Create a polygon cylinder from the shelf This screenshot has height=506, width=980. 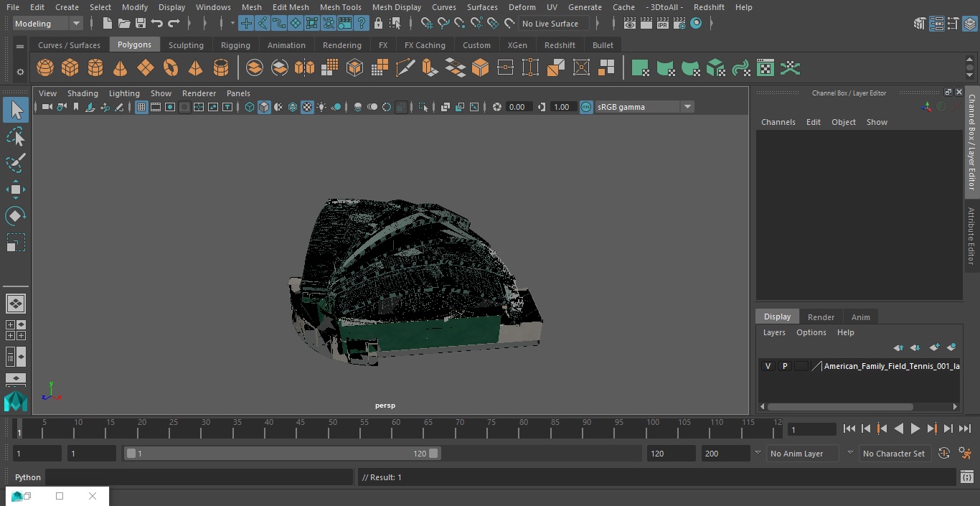pyautogui.click(x=95, y=68)
